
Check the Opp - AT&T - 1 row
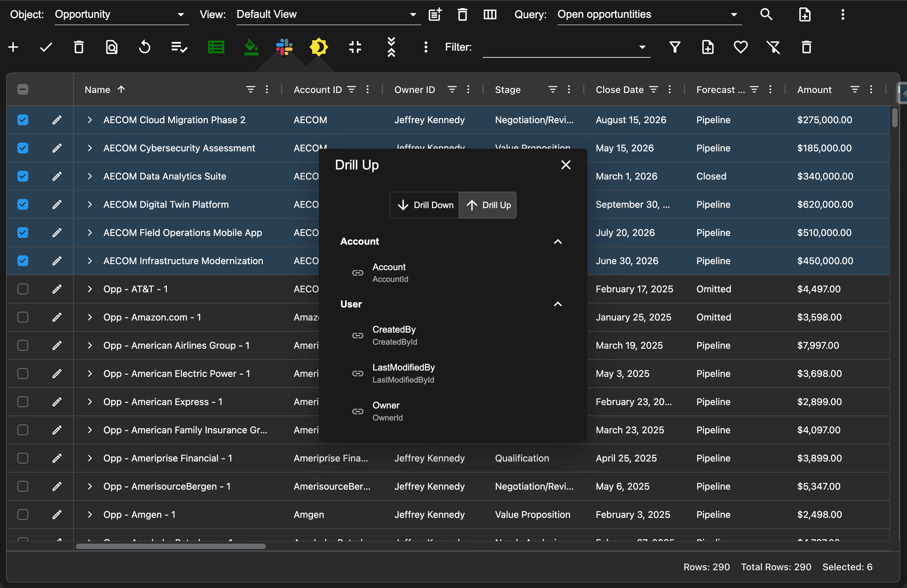click(x=23, y=289)
